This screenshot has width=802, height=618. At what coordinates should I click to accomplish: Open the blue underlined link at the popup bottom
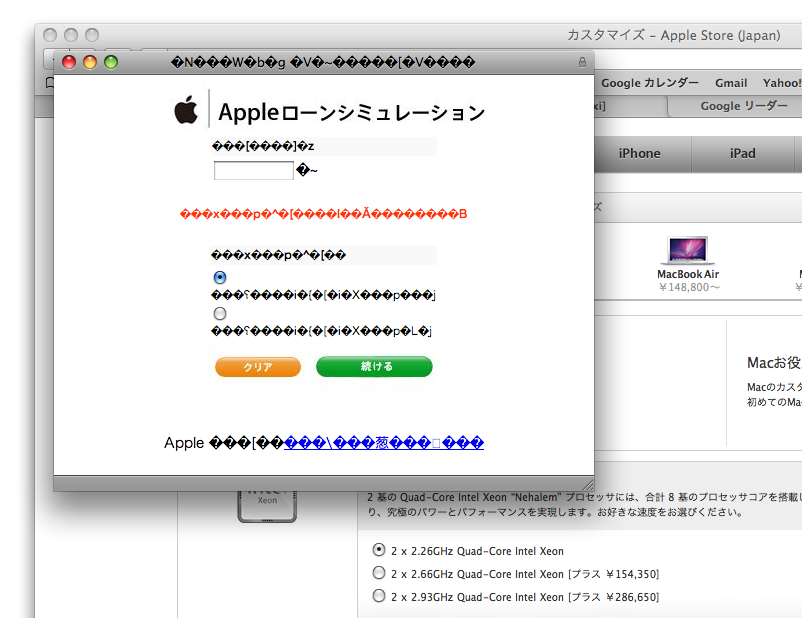[384, 443]
